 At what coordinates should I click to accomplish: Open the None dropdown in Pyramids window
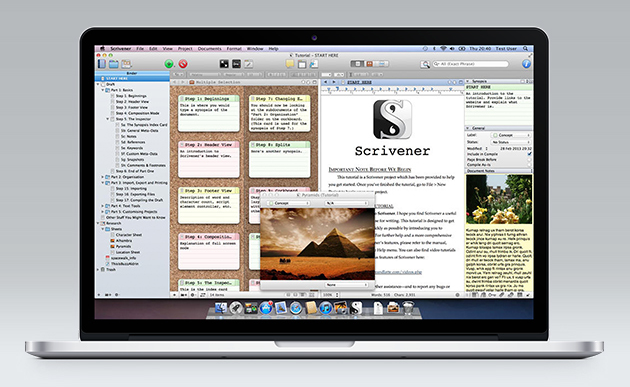pos(347,285)
